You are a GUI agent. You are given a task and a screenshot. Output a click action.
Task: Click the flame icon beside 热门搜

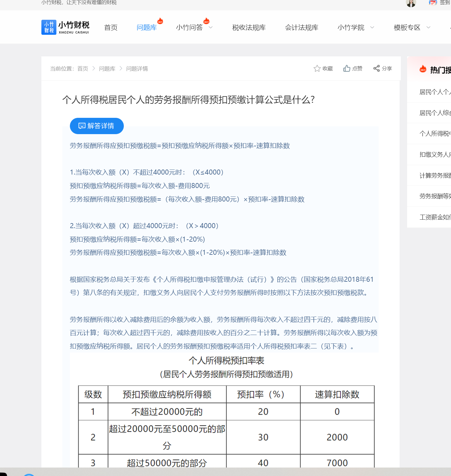423,69
